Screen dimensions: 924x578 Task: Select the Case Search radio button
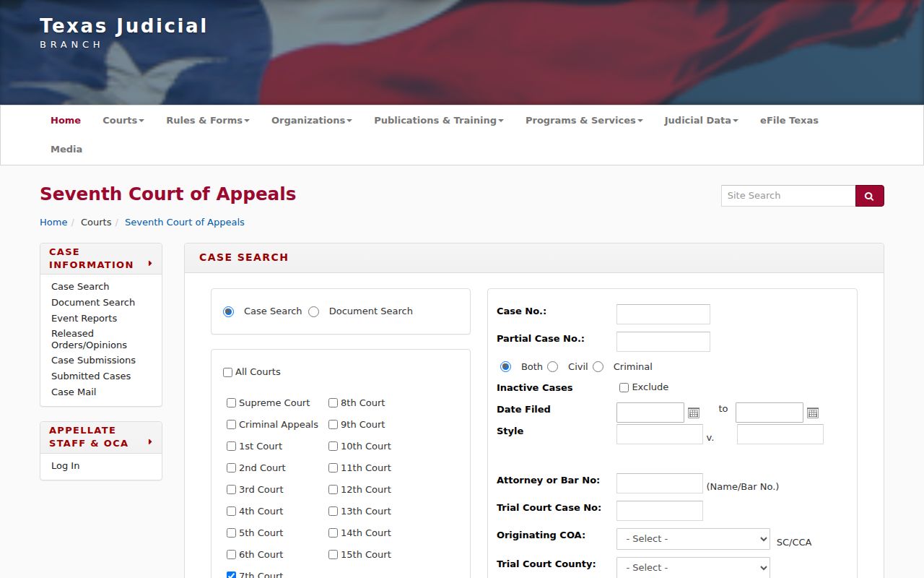[x=229, y=312]
